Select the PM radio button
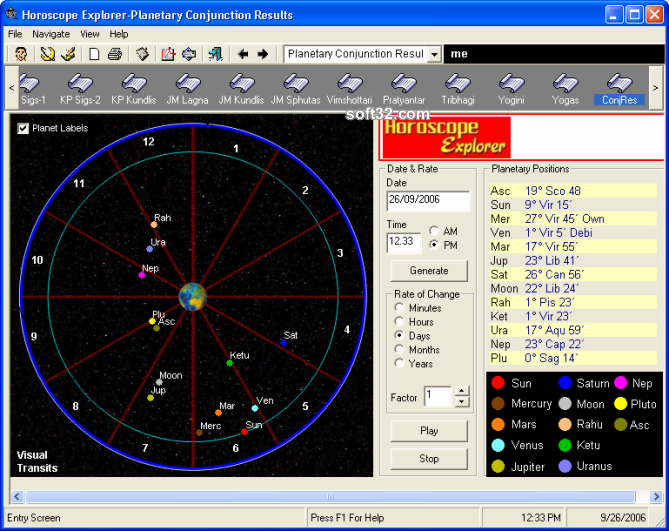Image resolution: width=669 pixels, height=531 pixels. [434, 245]
